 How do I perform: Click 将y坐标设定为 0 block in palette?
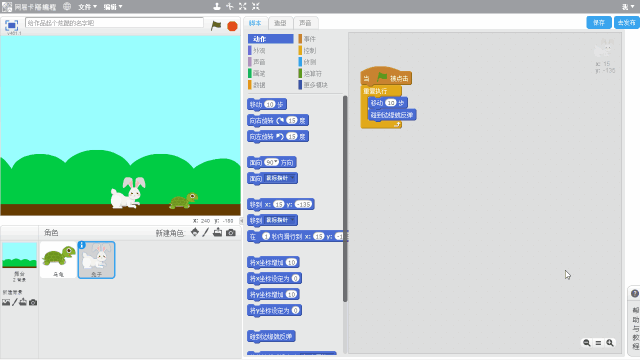274,311
